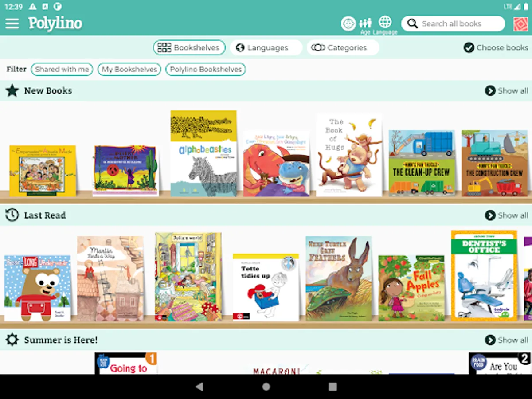Tap the Last Read heading

45,215
